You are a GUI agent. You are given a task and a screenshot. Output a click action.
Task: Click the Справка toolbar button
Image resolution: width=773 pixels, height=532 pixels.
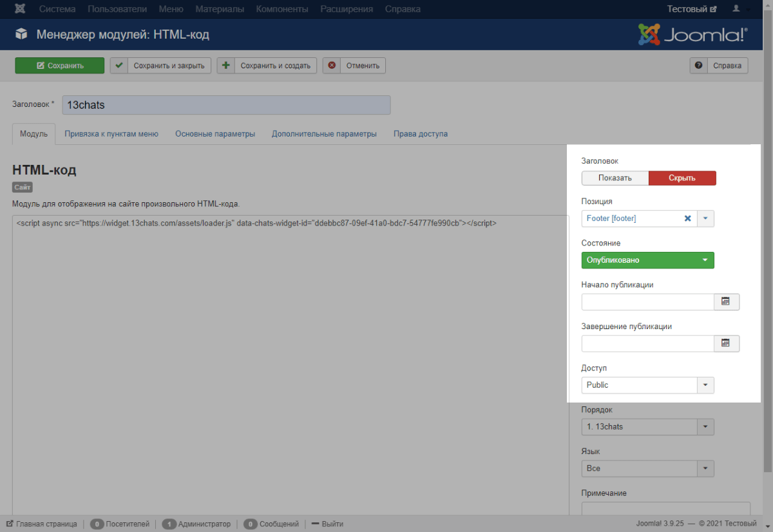point(719,65)
